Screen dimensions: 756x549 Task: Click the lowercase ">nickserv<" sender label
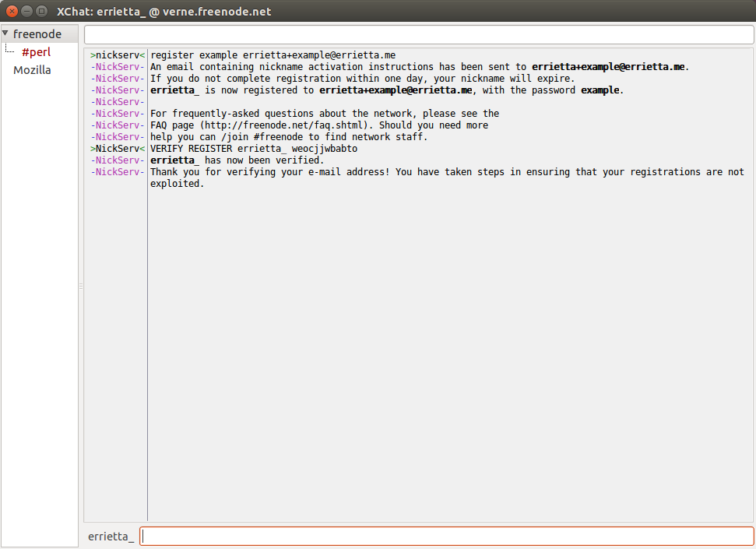[x=118, y=55]
